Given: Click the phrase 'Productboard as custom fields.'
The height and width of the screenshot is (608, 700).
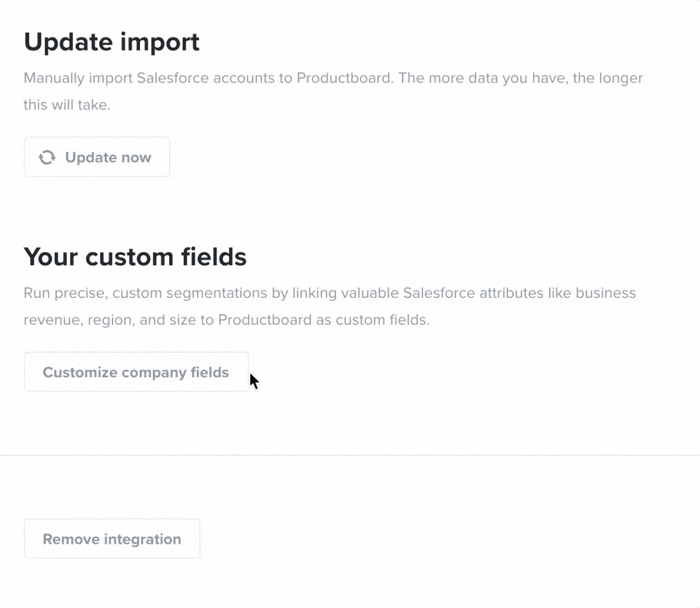Looking at the screenshot, I should 324,320.
